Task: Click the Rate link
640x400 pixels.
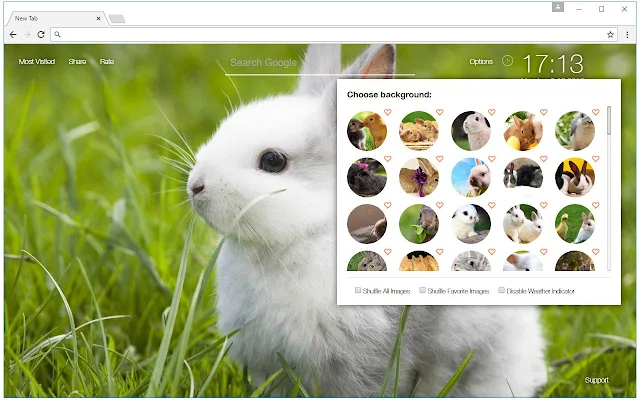Action: coord(107,62)
